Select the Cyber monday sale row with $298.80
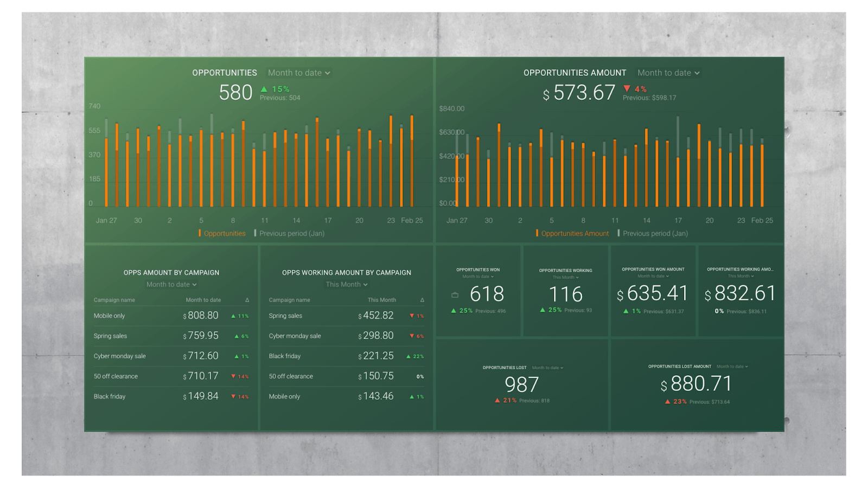The image size is (868, 488). click(x=347, y=336)
